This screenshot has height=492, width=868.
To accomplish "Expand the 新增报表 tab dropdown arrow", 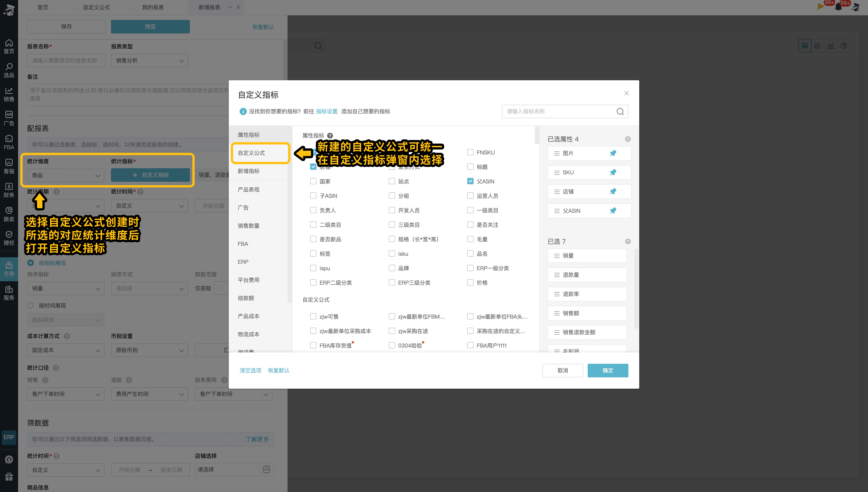I will pos(230,7).
